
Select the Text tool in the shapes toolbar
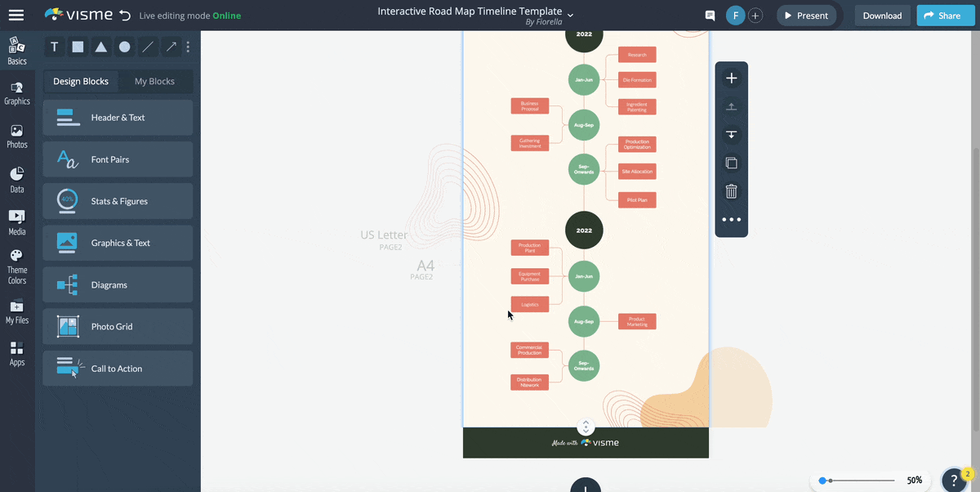[54, 47]
